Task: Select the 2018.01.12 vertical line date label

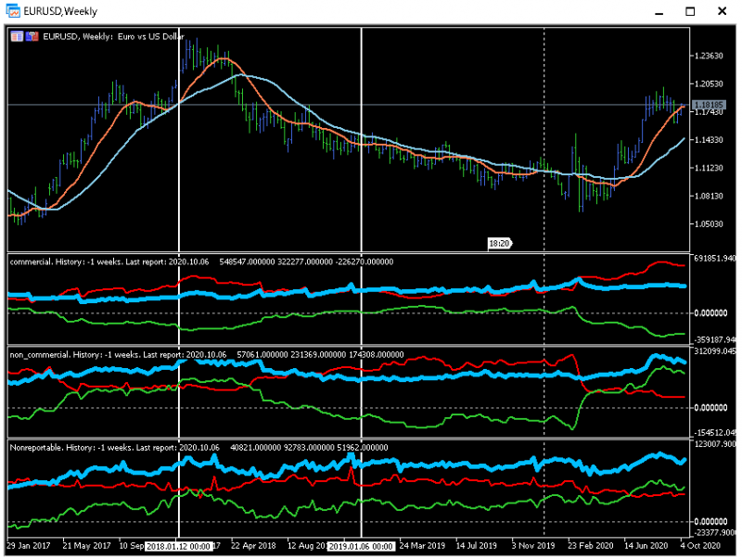Action: 178,546
